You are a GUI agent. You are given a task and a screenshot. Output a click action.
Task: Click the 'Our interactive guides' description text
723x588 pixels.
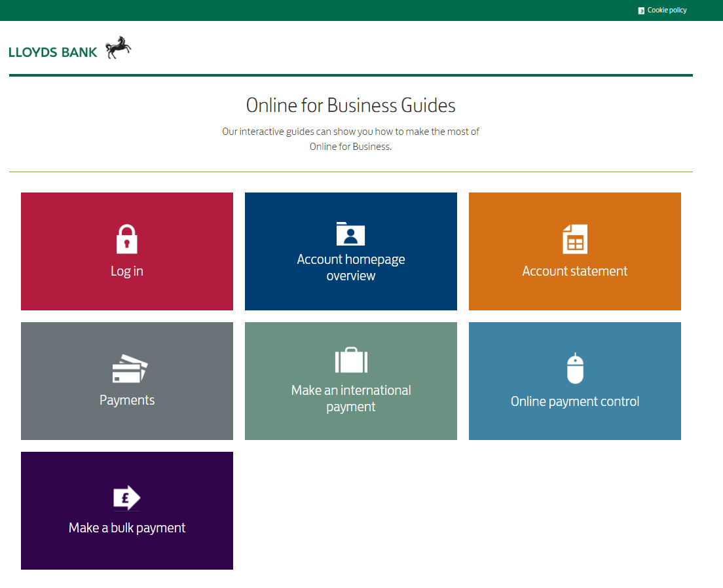point(350,139)
